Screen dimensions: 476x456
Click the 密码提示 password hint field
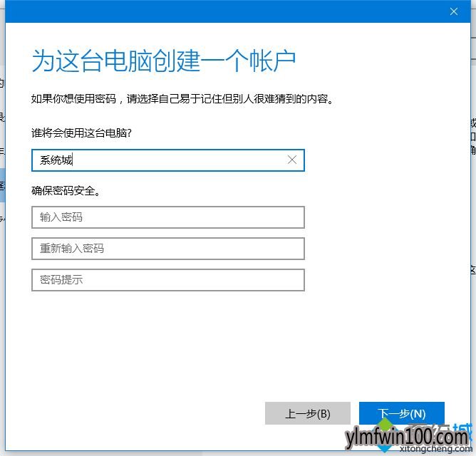(x=168, y=280)
